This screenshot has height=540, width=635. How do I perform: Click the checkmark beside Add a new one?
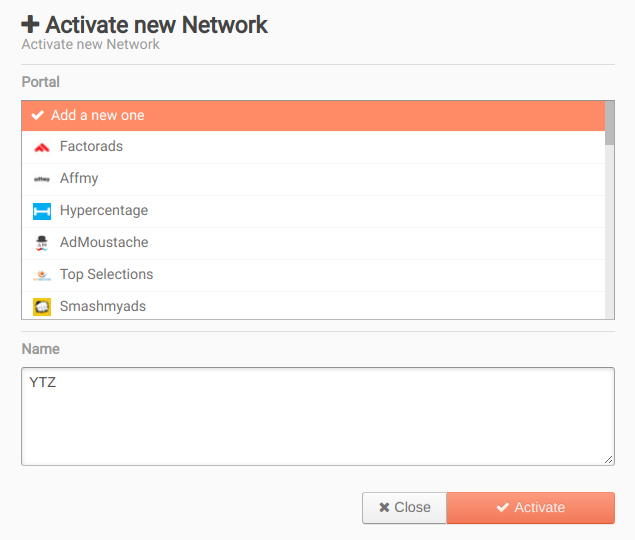click(x=38, y=115)
